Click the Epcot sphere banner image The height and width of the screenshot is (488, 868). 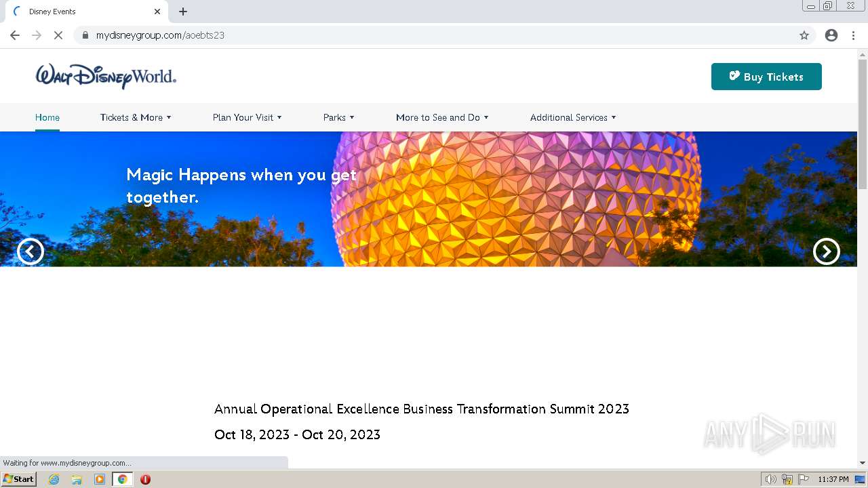pos(515,199)
